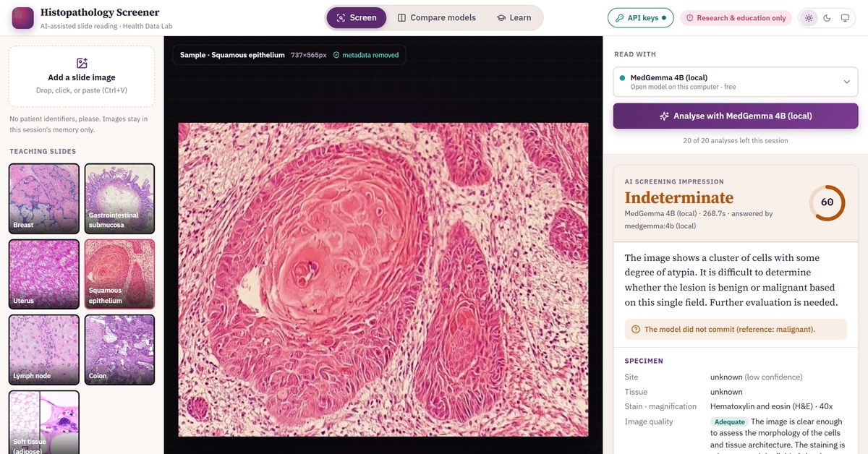Load the Breast teaching slide
The image size is (868, 454).
coord(44,198)
